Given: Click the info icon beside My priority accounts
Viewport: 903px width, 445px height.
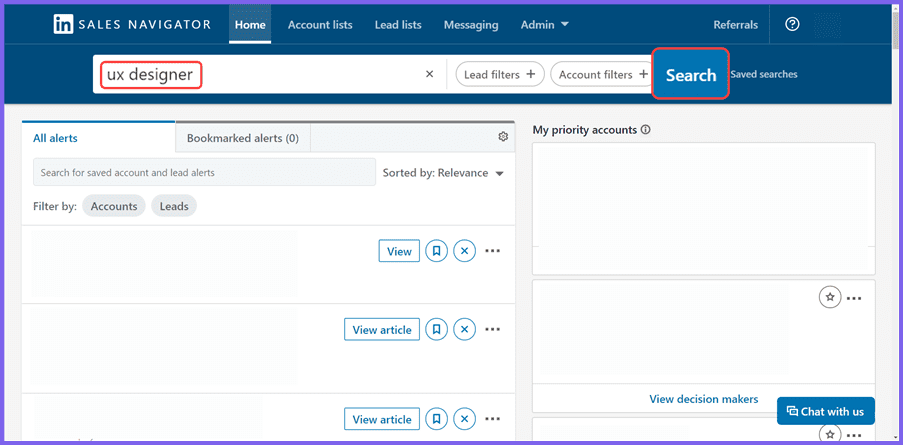Looking at the screenshot, I should coord(646,130).
